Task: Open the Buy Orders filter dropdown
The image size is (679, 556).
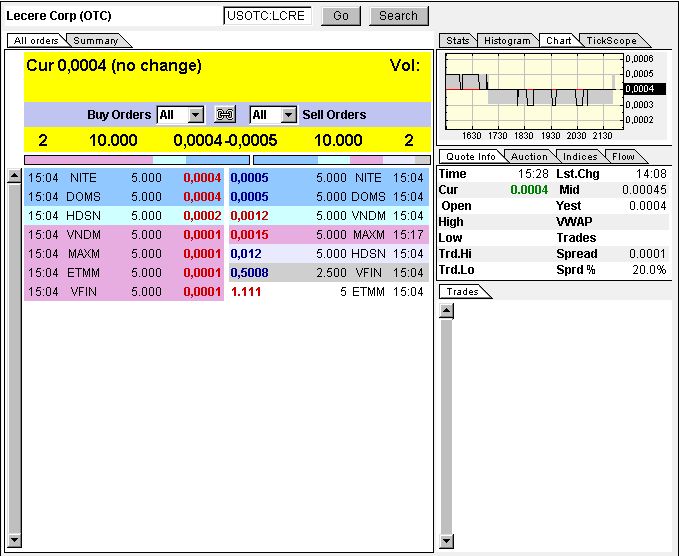Action: (x=195, y=115)
